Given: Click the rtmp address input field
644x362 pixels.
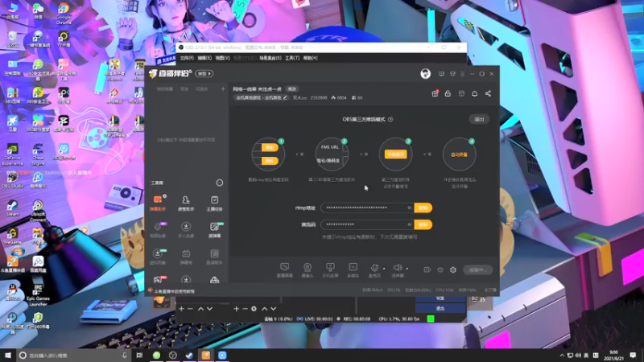Looking at the screenshot, I should [367, 208].
